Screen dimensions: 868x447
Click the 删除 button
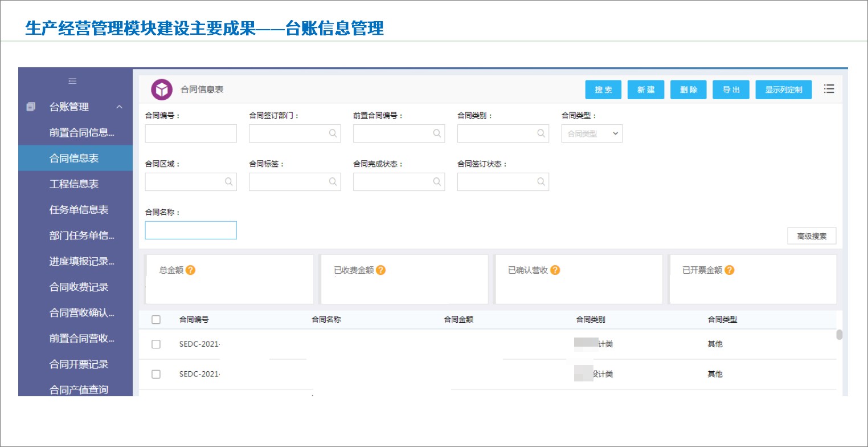(x=689, y=90)
